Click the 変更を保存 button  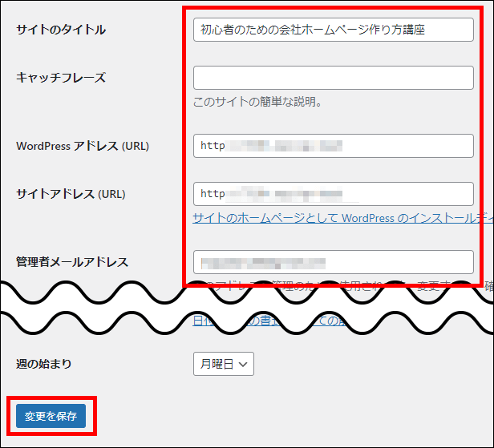[51, 416]
